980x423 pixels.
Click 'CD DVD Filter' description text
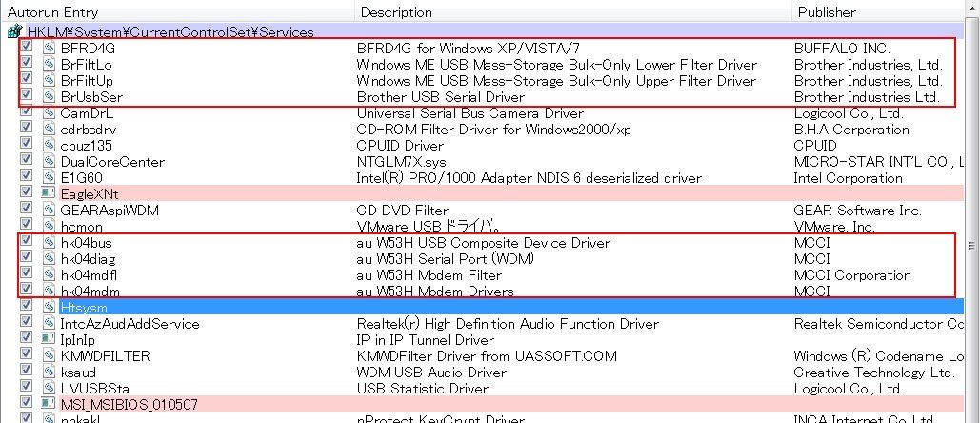point(403,211)
